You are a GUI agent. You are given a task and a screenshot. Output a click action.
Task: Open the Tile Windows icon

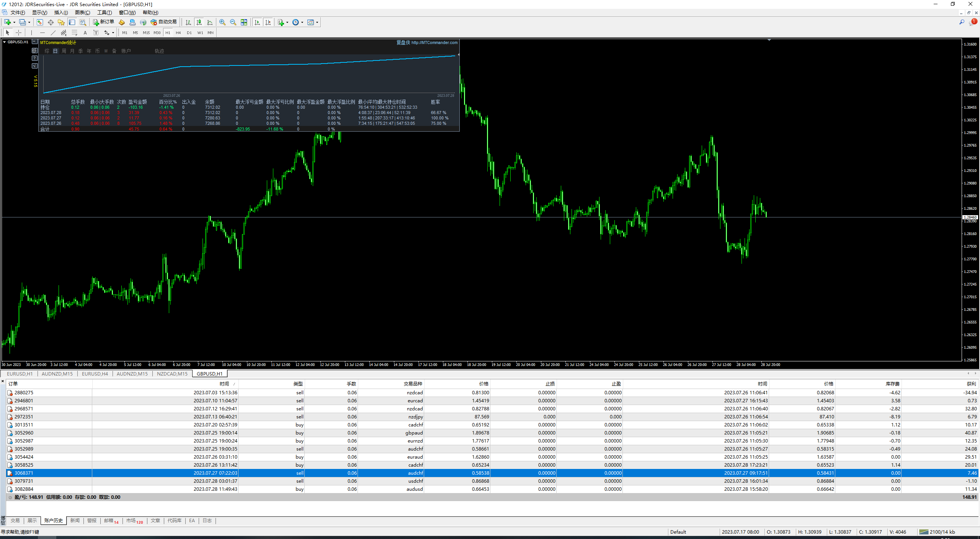coord(244,22)
